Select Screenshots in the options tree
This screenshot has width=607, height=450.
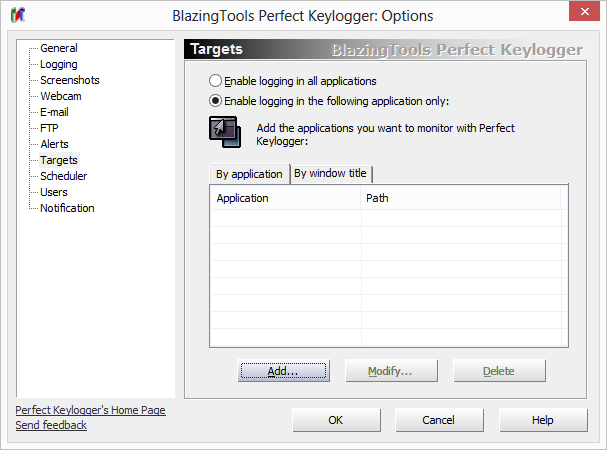pyautogui.click(x=70, y=80)
